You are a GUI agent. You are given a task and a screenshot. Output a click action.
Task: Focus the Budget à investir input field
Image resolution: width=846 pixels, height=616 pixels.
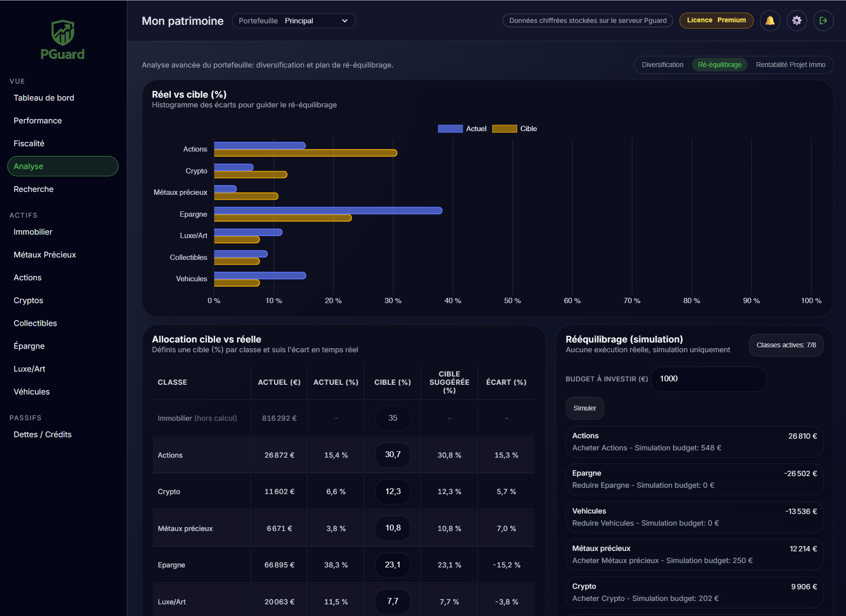pos(708,379)
